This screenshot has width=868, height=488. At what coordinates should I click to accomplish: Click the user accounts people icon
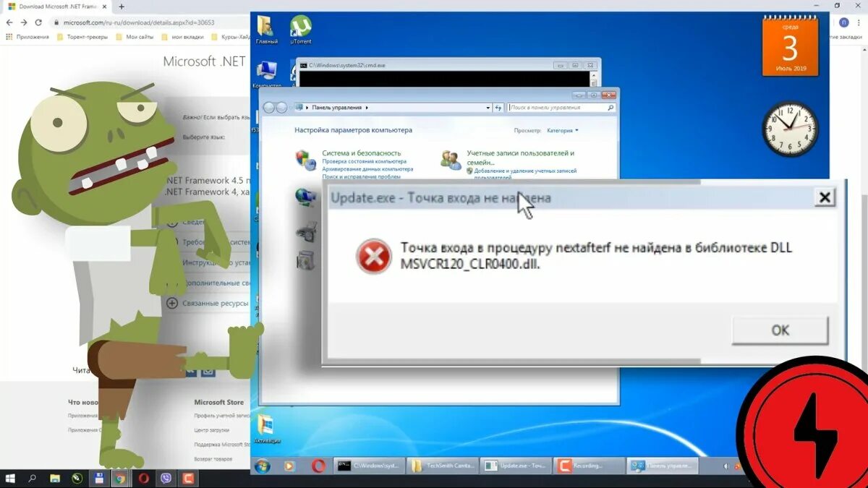pos(451,160)
